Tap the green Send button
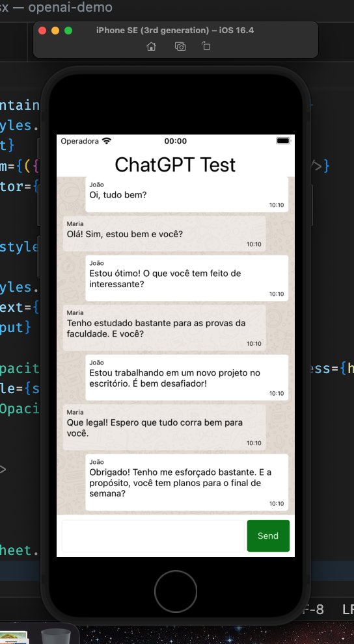The width and height of the screenshot is (354, 644). tap(268, 535)
